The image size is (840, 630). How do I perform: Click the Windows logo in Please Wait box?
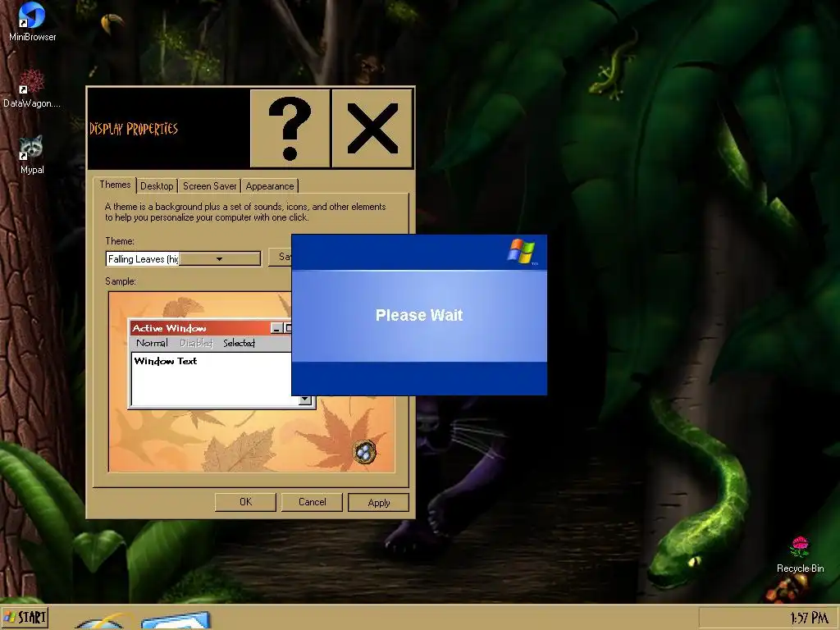point(521,251)
